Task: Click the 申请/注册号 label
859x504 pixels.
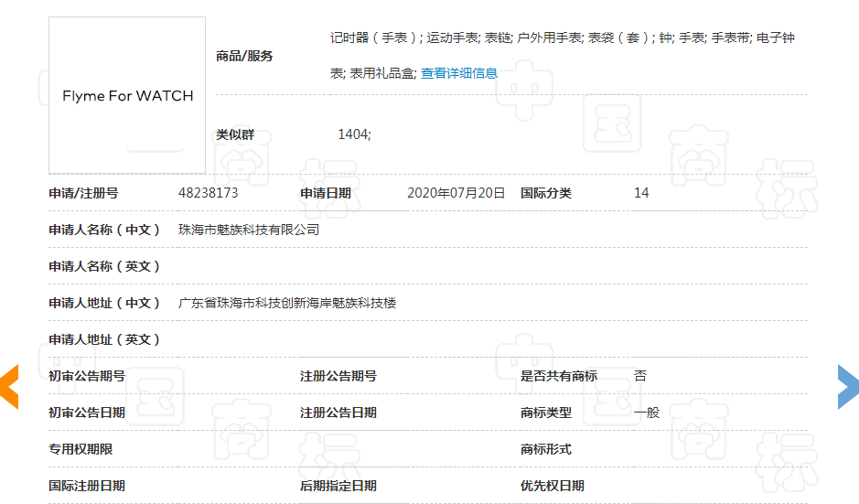Action: [83, 193]
